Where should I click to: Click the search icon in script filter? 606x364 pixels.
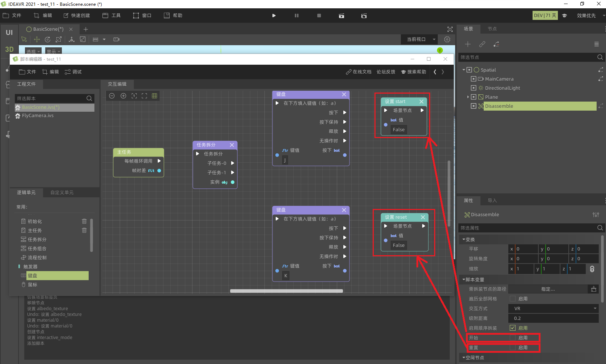coord(89,98)
